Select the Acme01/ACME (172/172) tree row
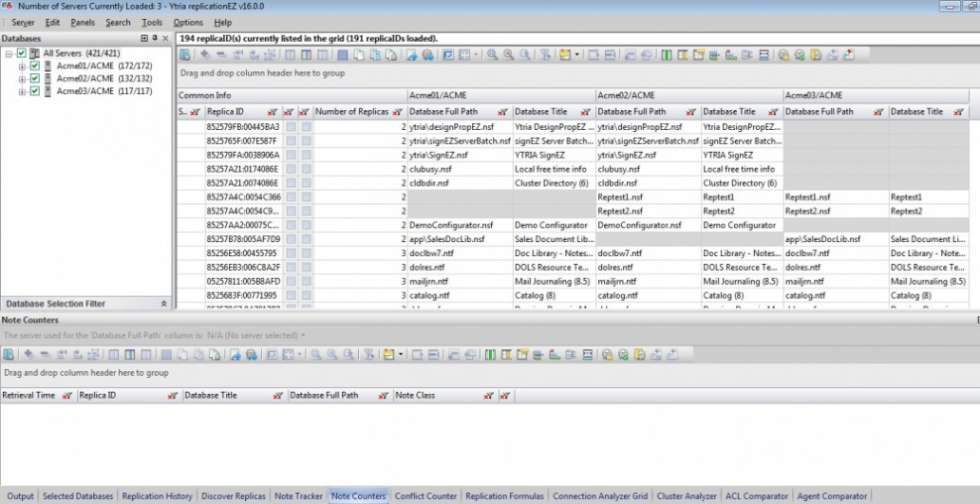The height and width of the screenshot is (504, 980). pyautogui.click(x=104, y=66)
